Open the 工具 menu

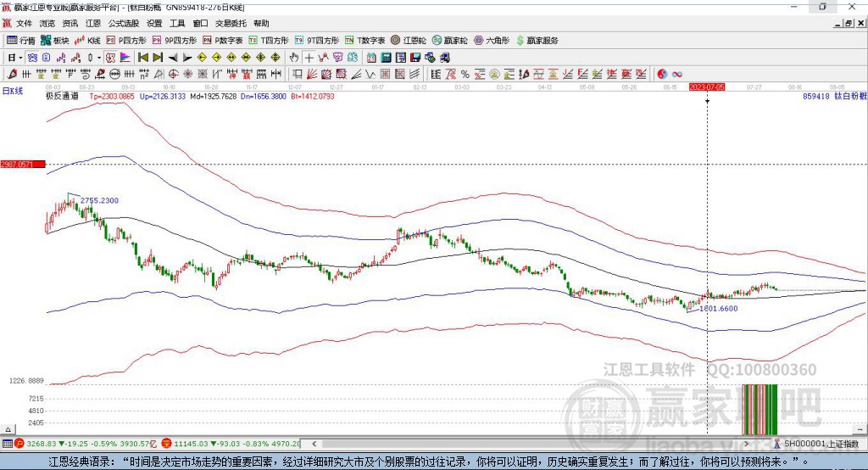177,23
